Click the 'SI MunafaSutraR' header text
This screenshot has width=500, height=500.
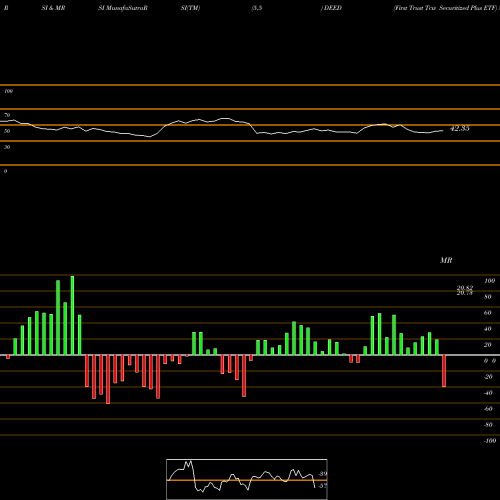click(123, 8)
